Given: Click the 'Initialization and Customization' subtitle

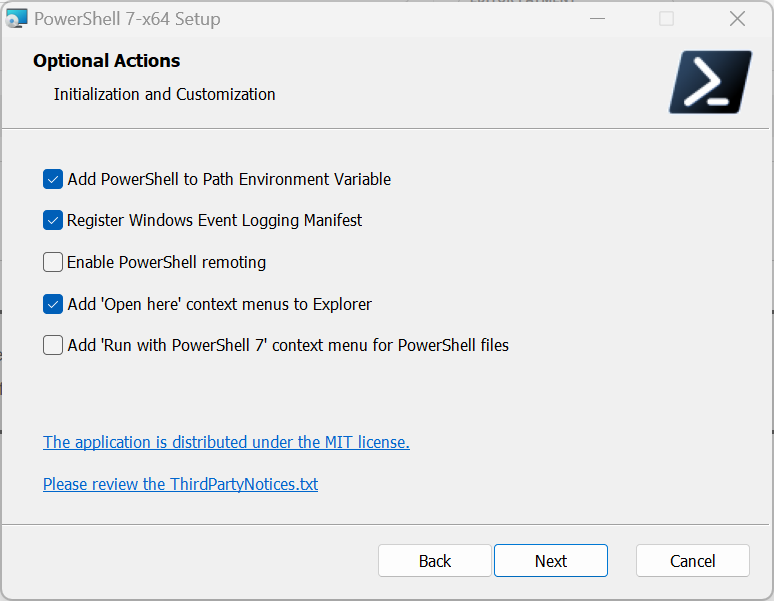Looking at the screenshot, I should pyautogui.click(x=164, y=94).
